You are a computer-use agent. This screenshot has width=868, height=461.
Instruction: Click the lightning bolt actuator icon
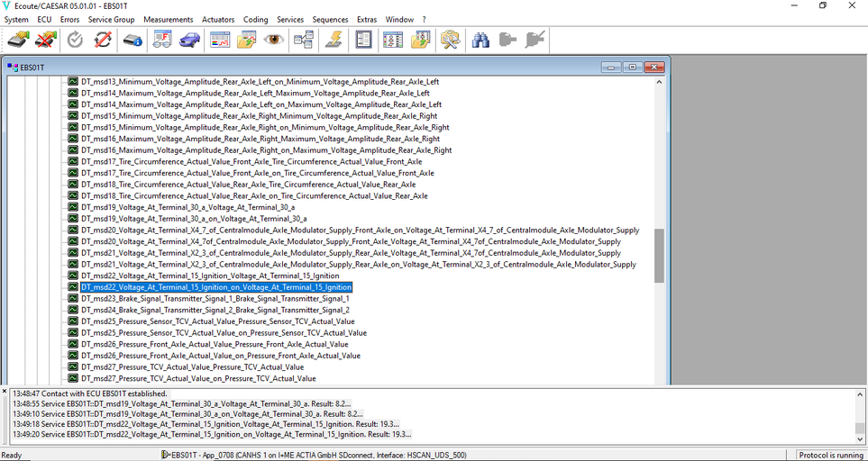[x=333, y=40]
